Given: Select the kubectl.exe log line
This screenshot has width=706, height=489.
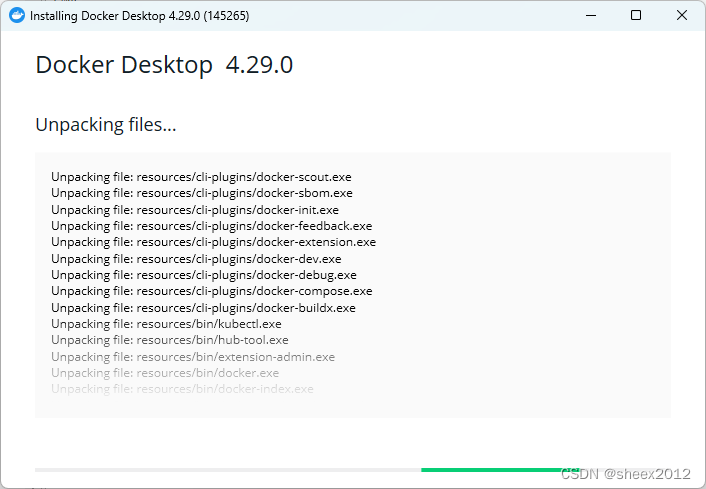Looking at the screenshot, I should point(166,324).
